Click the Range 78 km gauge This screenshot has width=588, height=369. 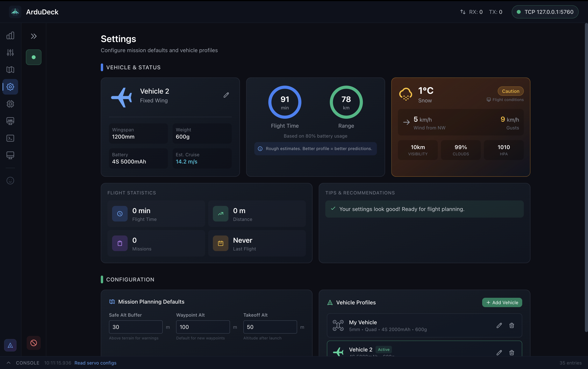(346, 102)
